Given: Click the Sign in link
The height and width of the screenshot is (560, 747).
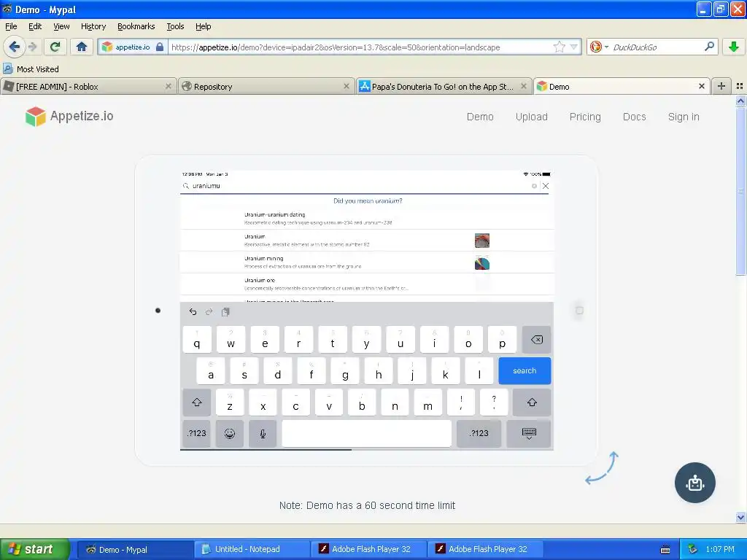Looking at the screenshot, I should click(x=683, y=117).
